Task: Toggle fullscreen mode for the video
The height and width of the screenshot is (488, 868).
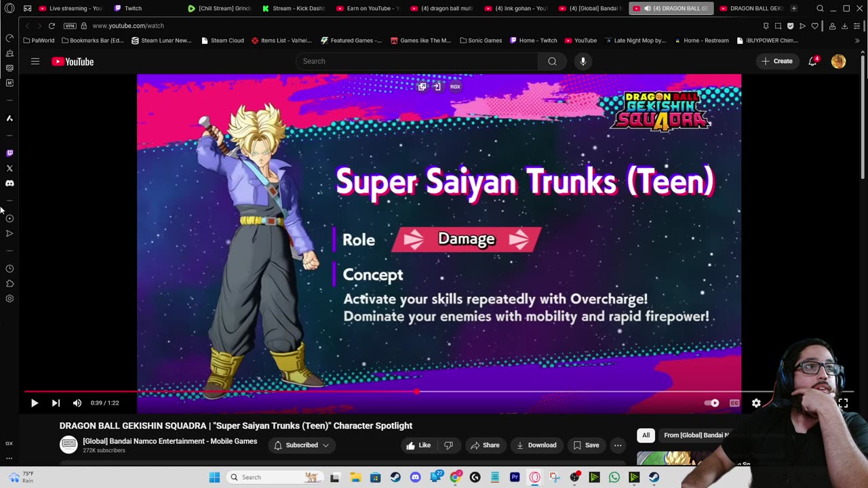Action: (843, 403)
